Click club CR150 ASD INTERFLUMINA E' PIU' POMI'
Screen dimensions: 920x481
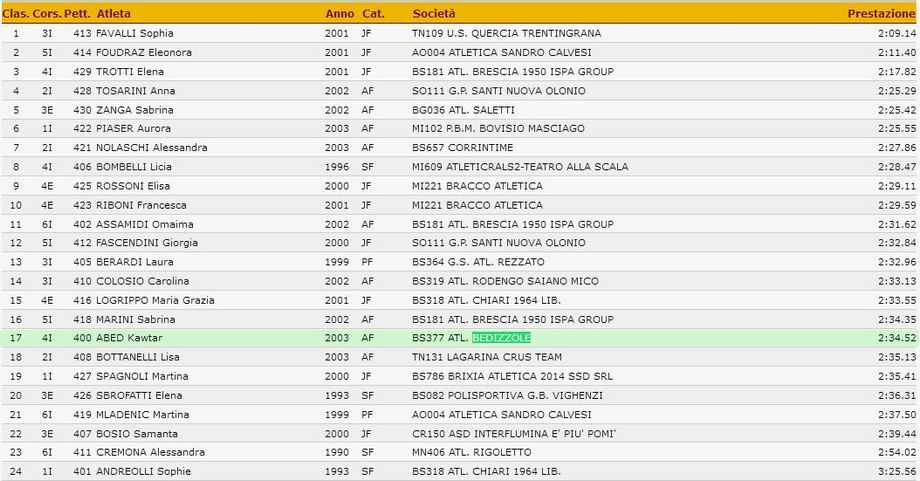click(514, 434)
